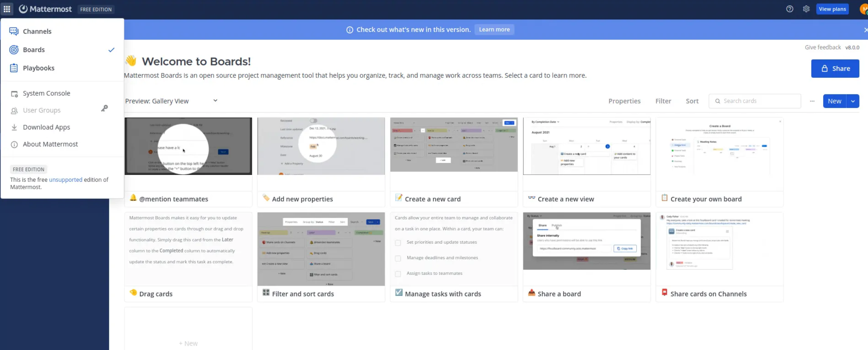The height and width of the screenshot is (350, 868).
Task: Expand the Preview: Gallery View dropdown
Action: click(x=215, y=101)
